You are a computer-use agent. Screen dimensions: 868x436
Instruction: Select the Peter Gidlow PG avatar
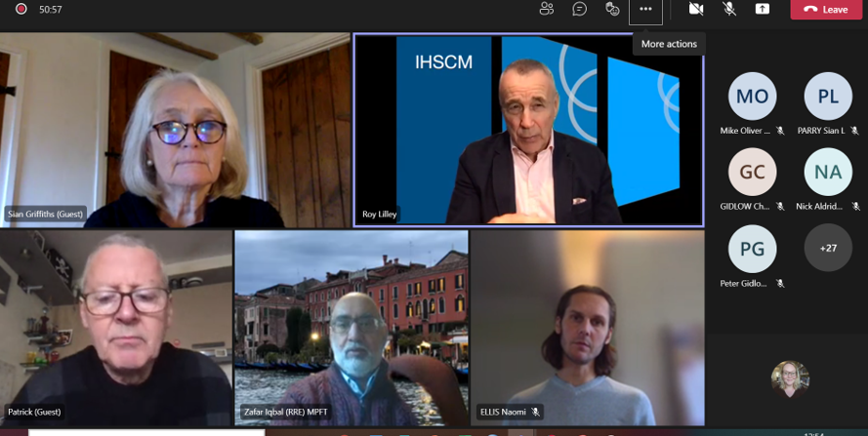pyautogui.click(x=753, y=249)
